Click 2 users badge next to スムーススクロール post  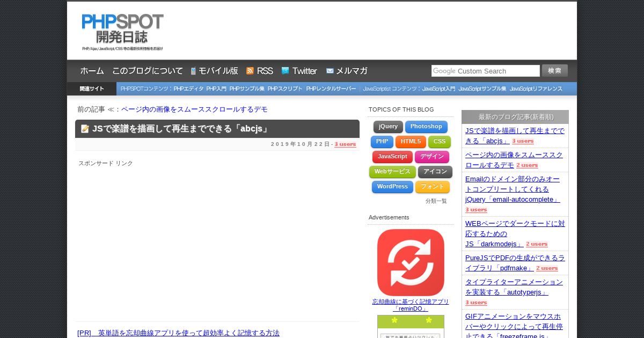click(527, 165)
